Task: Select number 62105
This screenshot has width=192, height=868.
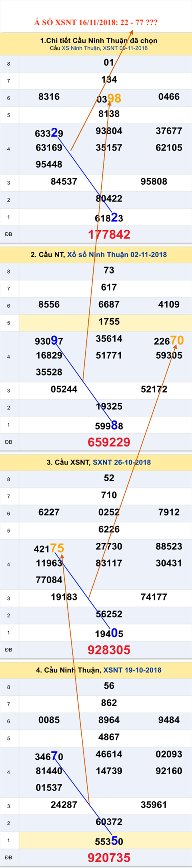Action: (169, 148)
